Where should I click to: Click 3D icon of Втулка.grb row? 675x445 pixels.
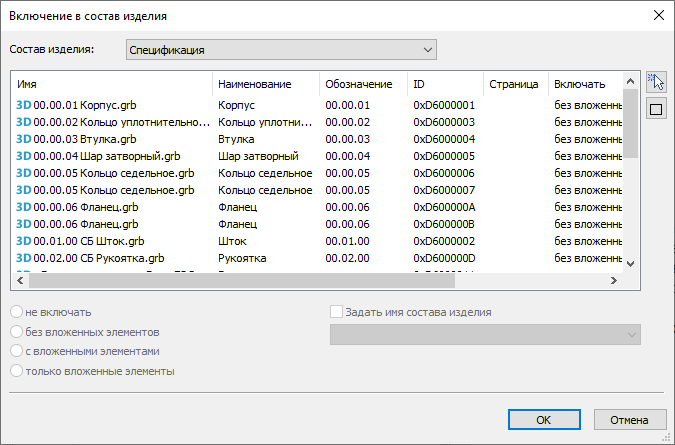24,139
